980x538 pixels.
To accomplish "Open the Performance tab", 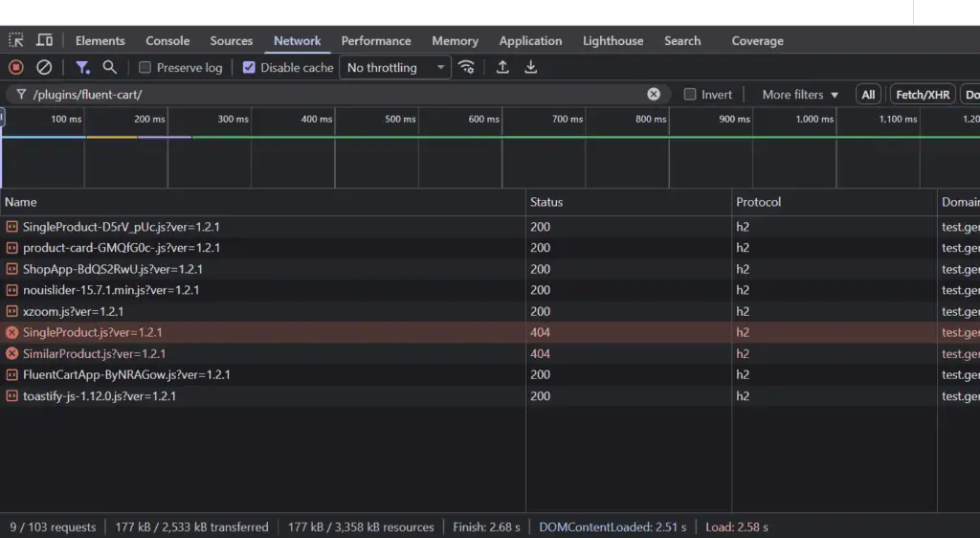I will [x=375, y=41].
